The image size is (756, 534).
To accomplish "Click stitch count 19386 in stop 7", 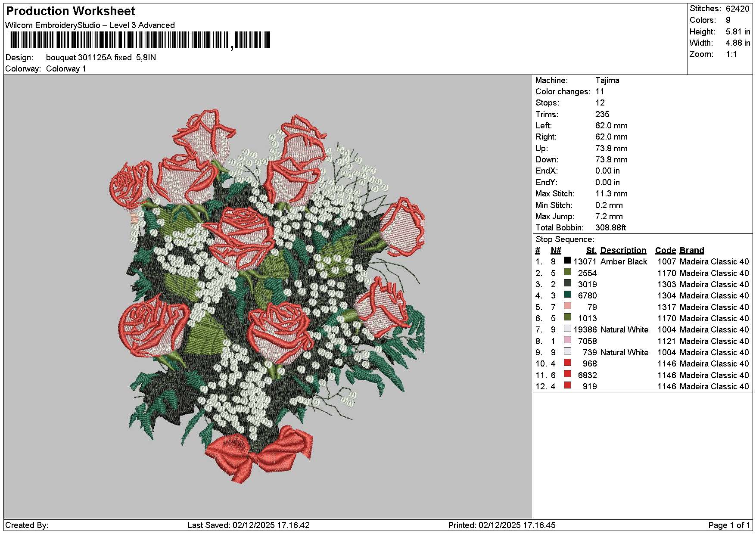I will click(585, 330).
